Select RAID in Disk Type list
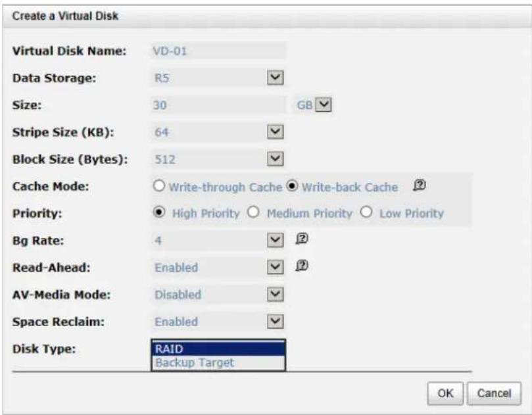The image size is (532, 415). click(x=218, y=349)
